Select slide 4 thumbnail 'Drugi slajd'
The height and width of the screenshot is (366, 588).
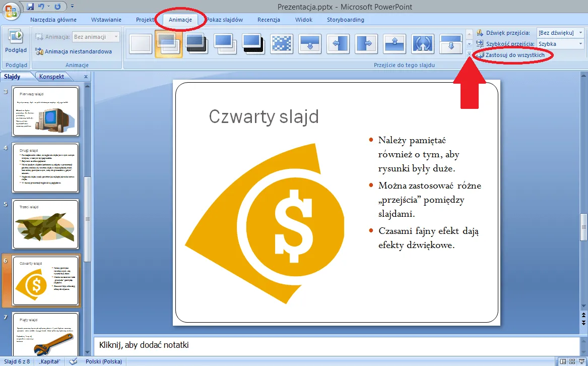(45, 167)
